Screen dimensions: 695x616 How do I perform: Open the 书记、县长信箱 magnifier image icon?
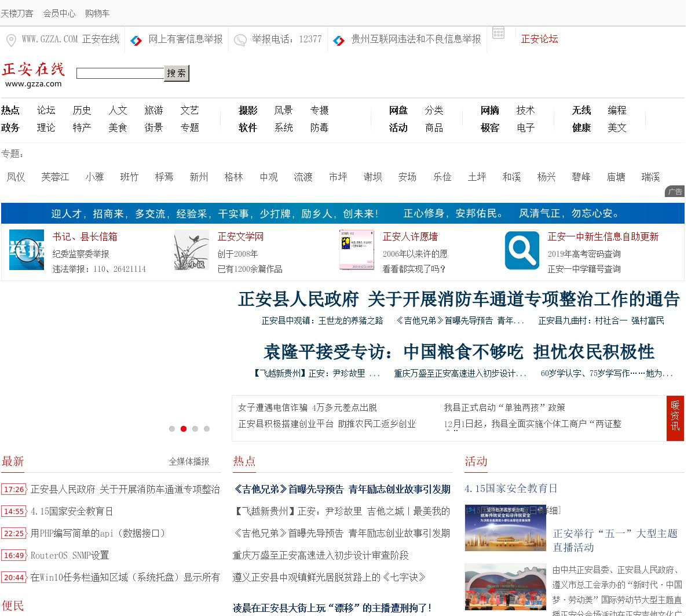(x=27, y=250)
